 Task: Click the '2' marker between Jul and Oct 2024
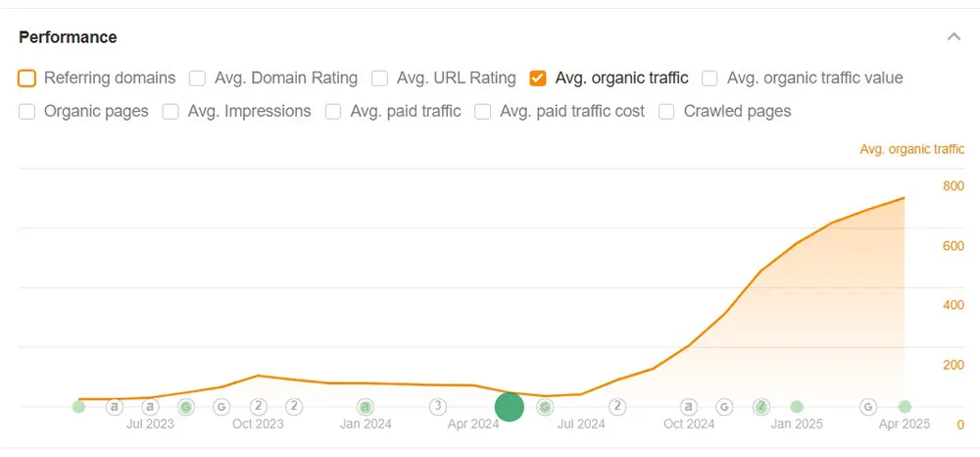tap(617, 406)
